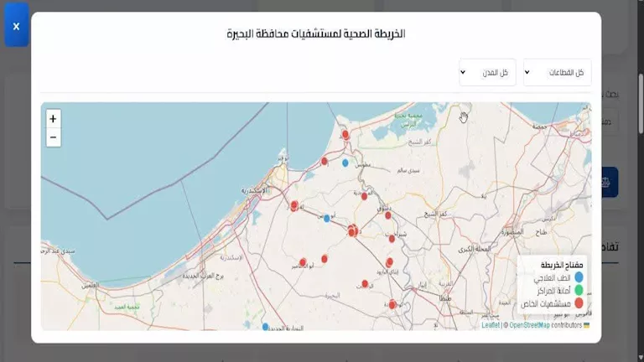Select the northernmost blue map marker
644x362 pixels.
pyautogui.click(x=345, y=163)
